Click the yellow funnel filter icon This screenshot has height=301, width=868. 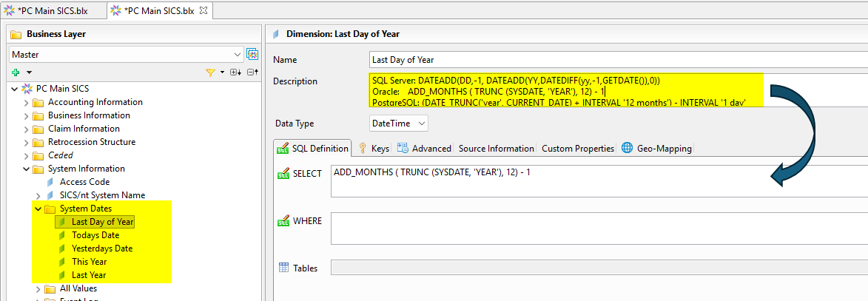pos(210,72)
